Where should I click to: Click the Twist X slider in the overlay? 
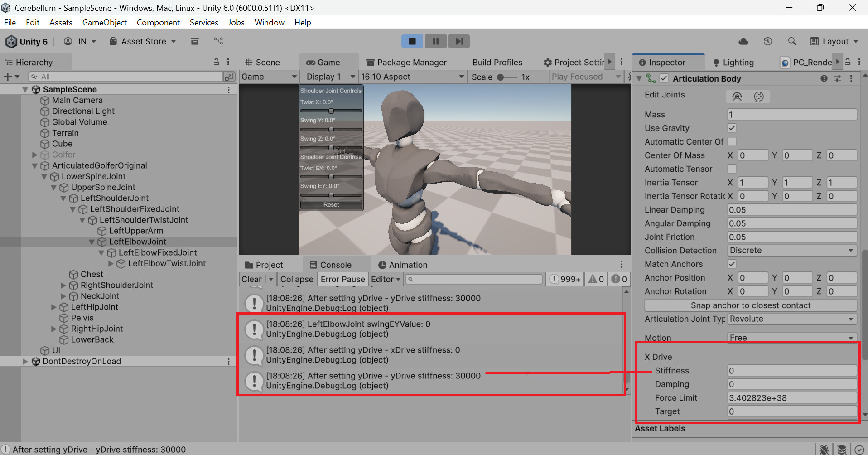coord(331,111)
